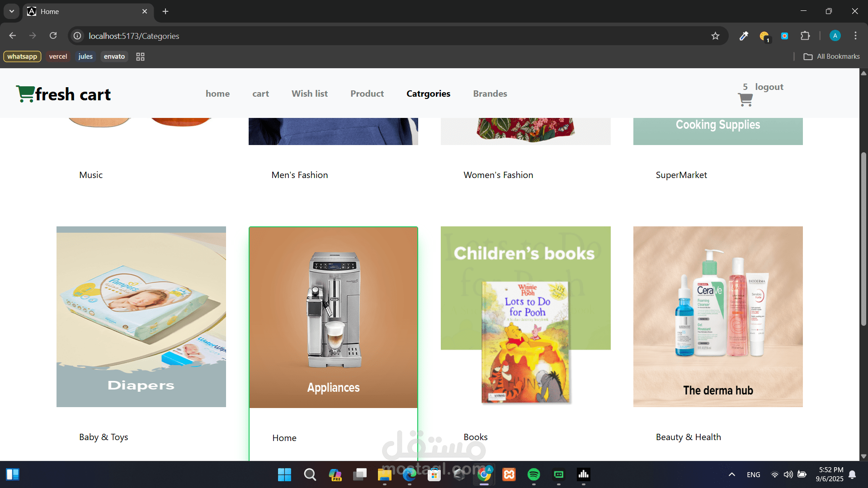The width and height of the screenshot is (868, 488).
Task: Open the ENG language indicator
Action: pyautogui.click(x=753, y=474)
